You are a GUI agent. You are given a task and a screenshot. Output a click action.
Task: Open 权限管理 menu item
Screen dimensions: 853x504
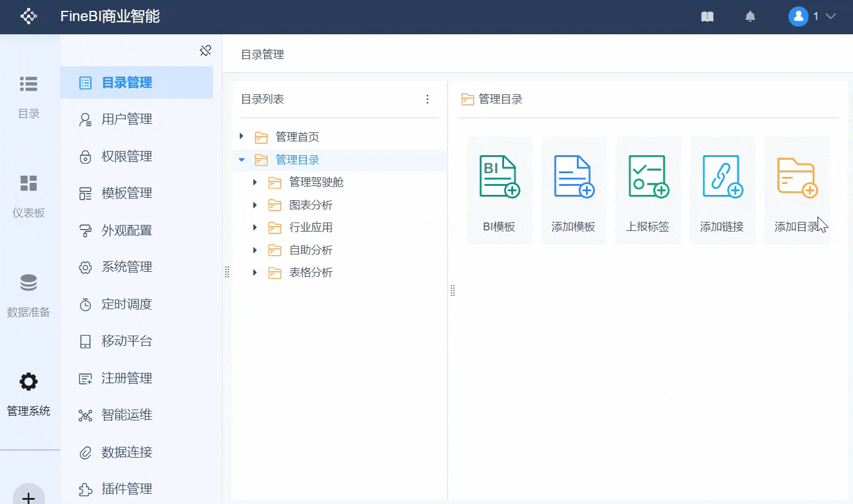(126, 156)
